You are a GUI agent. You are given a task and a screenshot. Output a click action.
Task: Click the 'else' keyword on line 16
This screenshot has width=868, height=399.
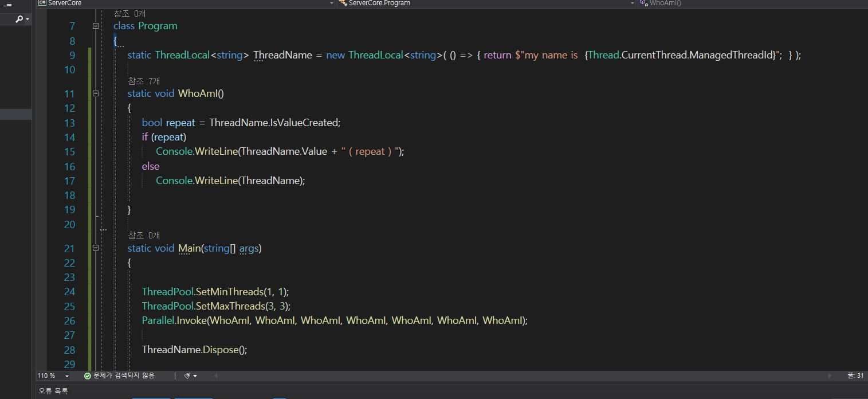[x=151, y=166]
